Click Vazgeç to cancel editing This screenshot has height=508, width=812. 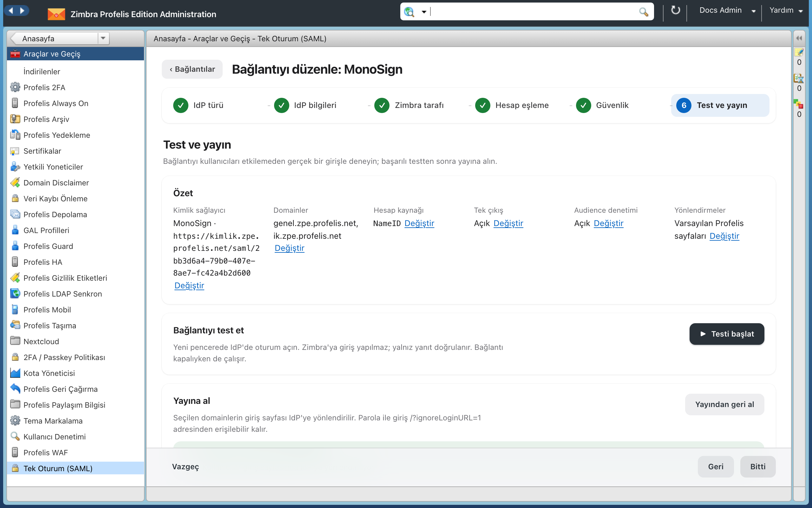(x=185, y=466)
